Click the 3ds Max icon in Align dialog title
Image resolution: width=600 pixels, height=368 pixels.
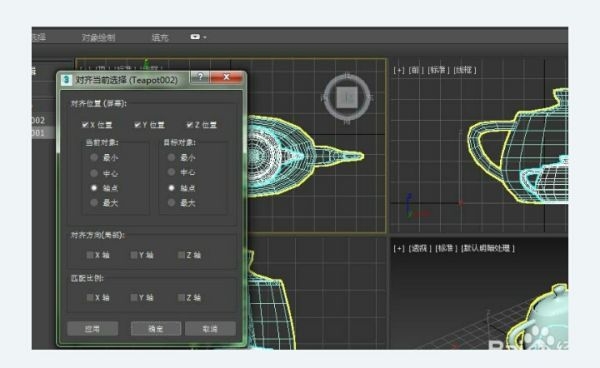(x=67, y=80)
